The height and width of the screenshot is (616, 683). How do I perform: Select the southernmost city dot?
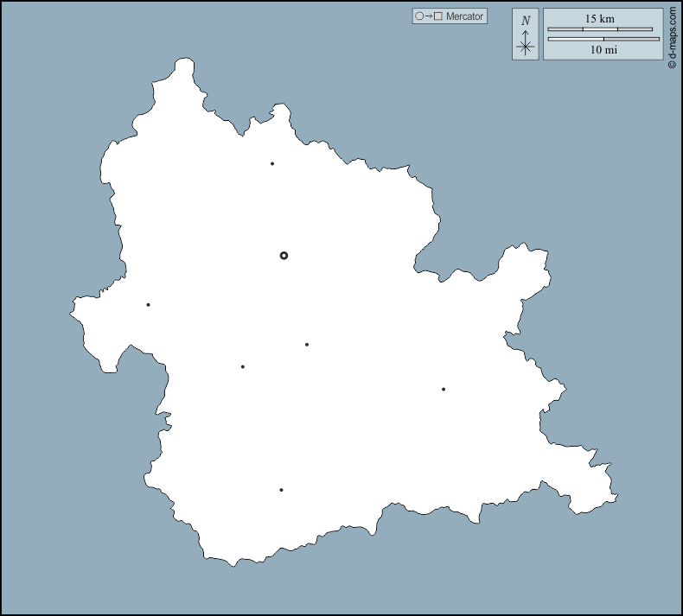pos(281,490)
